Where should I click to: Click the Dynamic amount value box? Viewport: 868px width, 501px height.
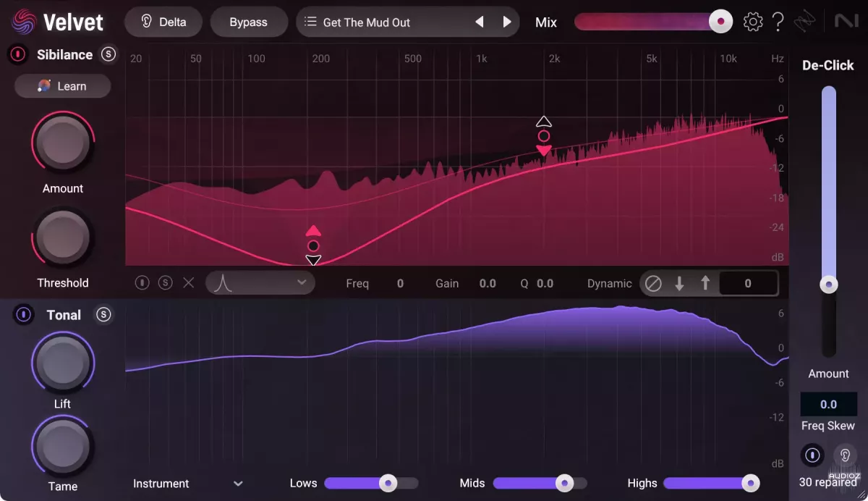pyautogui.click(x=748, y=283)
